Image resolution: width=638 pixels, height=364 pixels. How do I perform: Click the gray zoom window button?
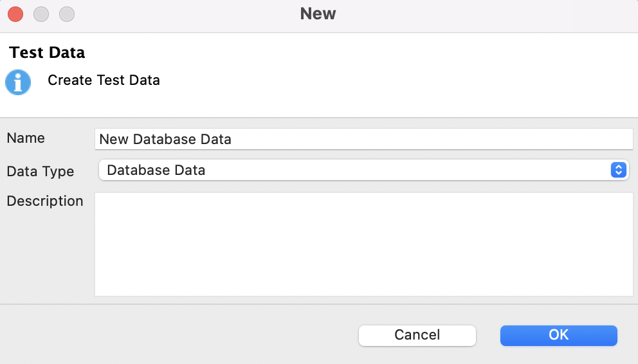click(x=67, y=14)
